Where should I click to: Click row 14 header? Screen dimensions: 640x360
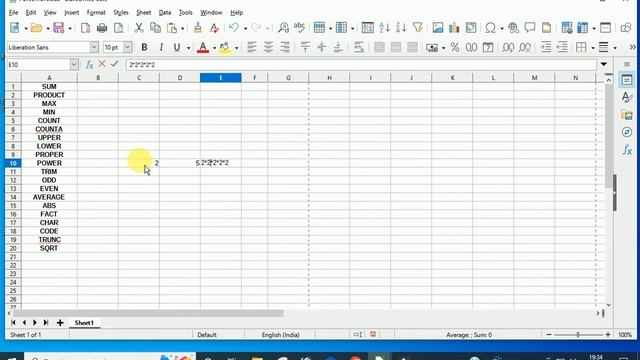[x=13, y=197]
